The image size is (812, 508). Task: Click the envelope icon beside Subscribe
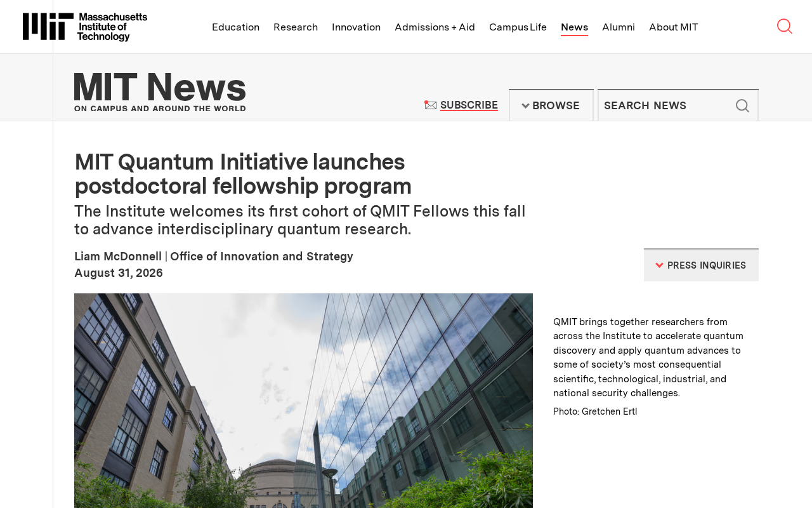click(x=431, y=105)
